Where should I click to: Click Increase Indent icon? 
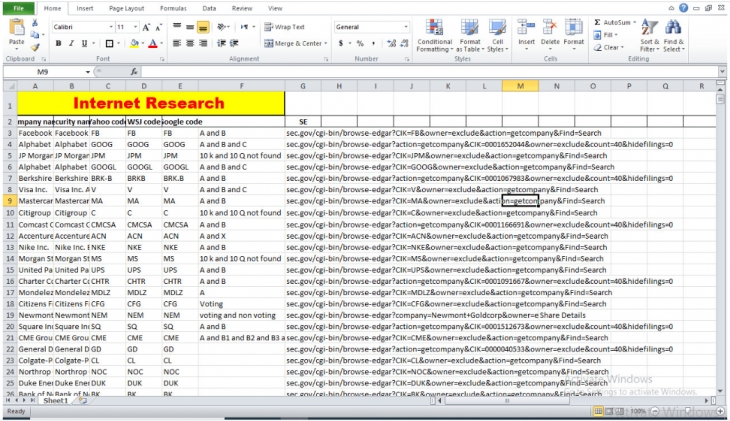pyautogui.click(x=234, y=43)
